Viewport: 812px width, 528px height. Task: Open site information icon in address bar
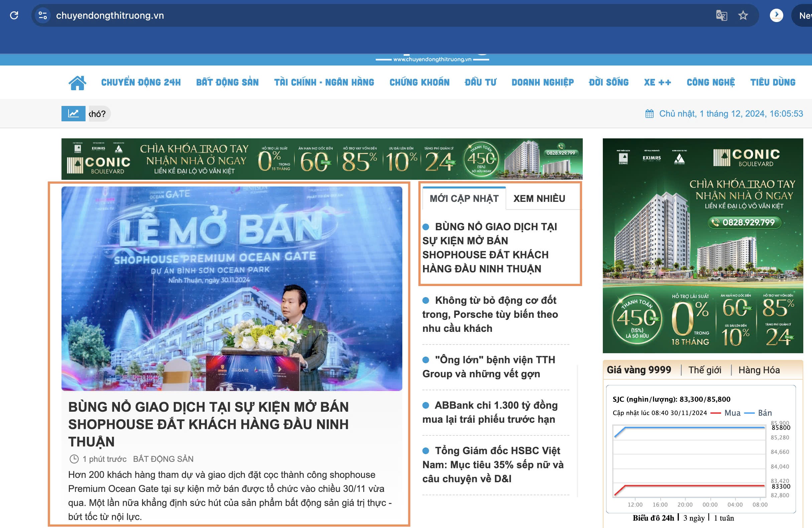[x=43, y=15]
